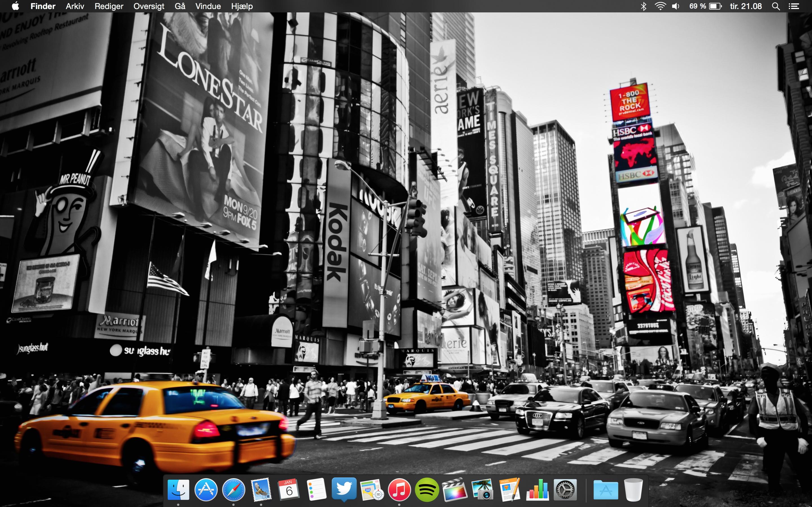
Task: Open the Finder application menu
Action: click(43, 6)
